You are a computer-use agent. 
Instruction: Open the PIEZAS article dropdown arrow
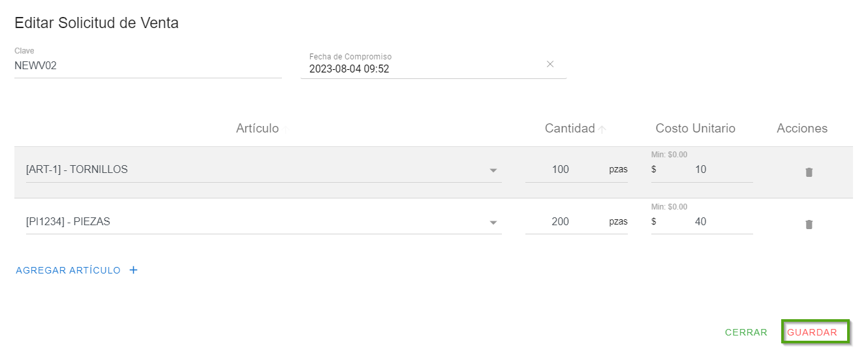493,223
